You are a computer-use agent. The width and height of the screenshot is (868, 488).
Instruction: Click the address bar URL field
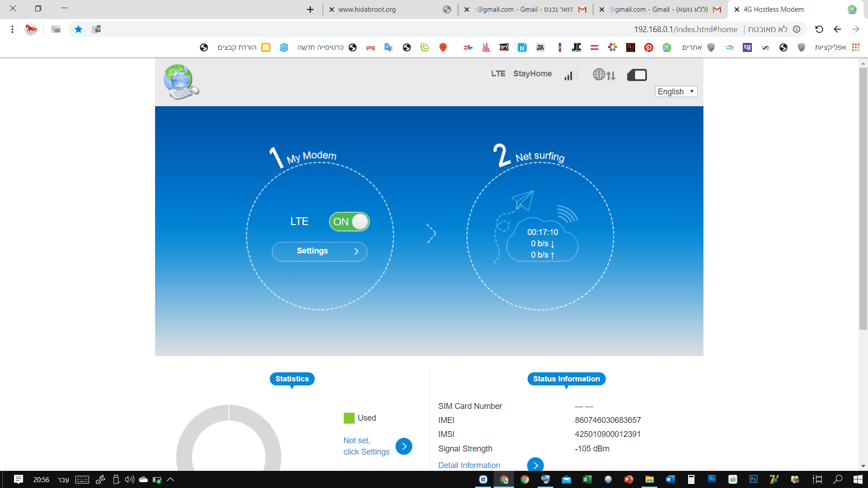685,29
